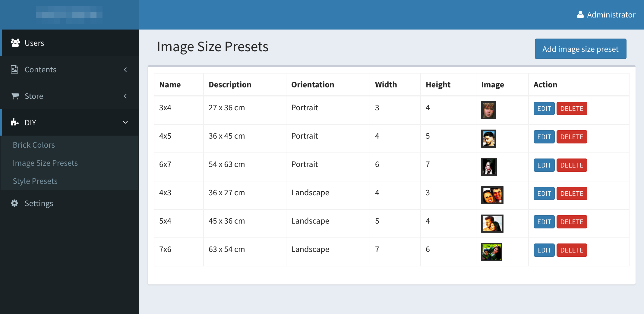The height and width of the screenshot is (314, 644).
Task: Click the Store shopping cart icon
Action: pyautogui.click(x=15, y=96)
